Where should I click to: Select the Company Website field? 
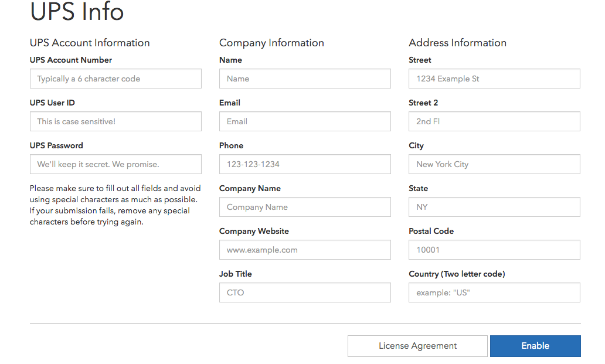[x=305, y=250]
